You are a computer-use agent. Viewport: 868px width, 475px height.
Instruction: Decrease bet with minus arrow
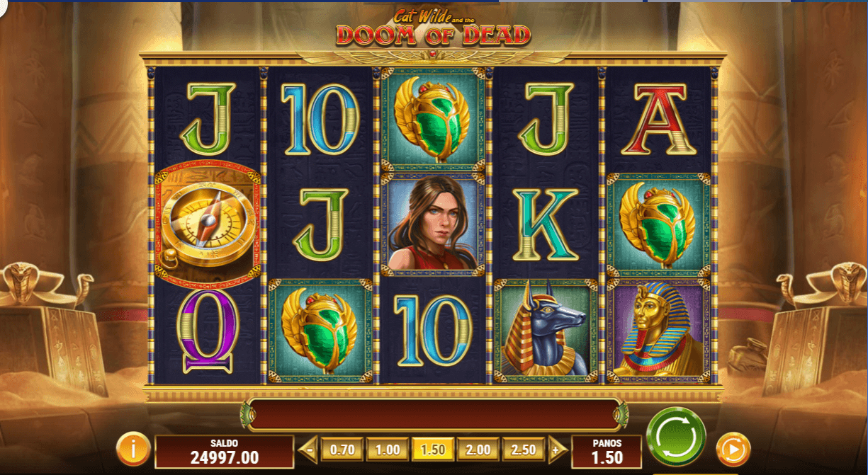(308, 450)
